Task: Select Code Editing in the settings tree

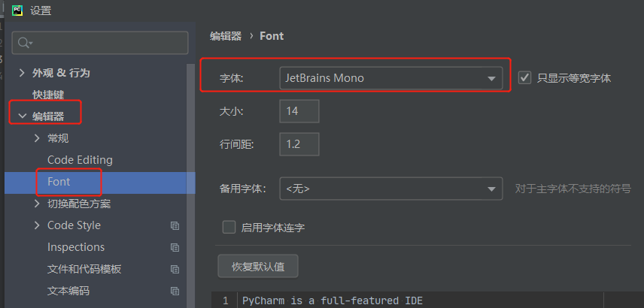Action: point(80,160)
